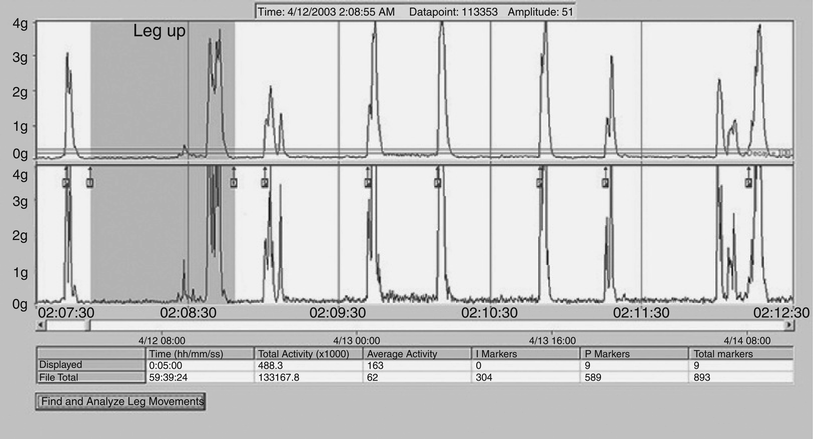
Task: Click the right arrow of the timeline scrollbar
Action: 789,325
